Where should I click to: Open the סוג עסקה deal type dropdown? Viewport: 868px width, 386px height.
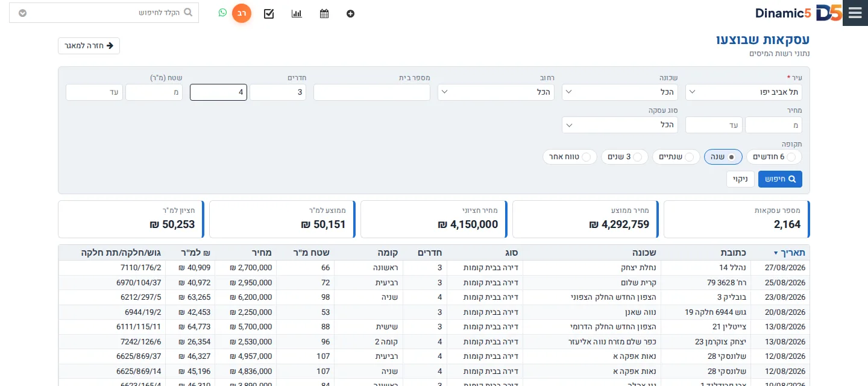620,125
